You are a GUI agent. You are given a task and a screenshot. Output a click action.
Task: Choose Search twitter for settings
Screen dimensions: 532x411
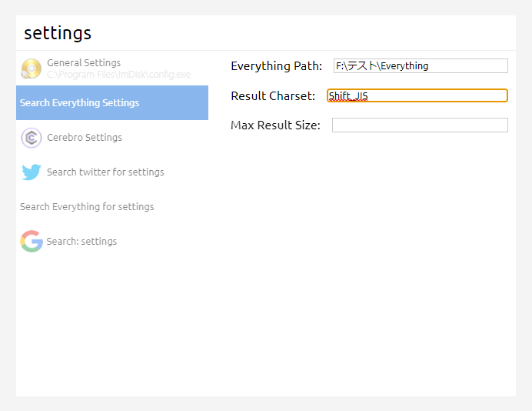[x=112, y=172]
